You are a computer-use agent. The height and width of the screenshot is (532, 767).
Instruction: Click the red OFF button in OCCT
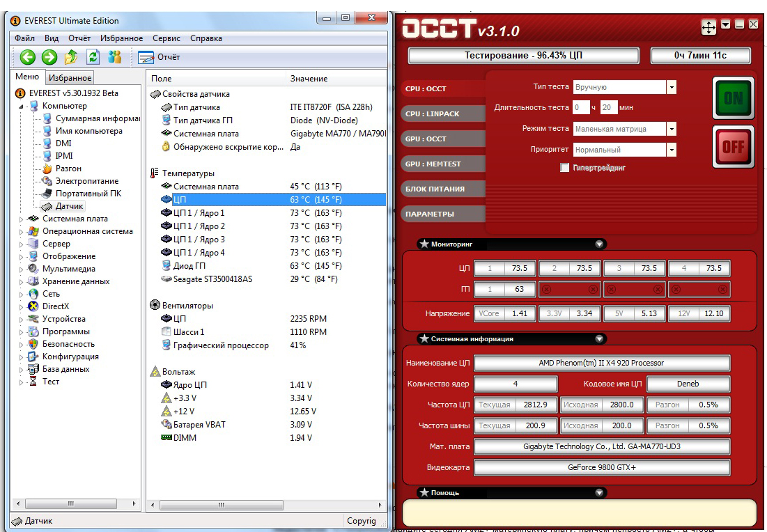pyautogui.click(x=734, y=147)
